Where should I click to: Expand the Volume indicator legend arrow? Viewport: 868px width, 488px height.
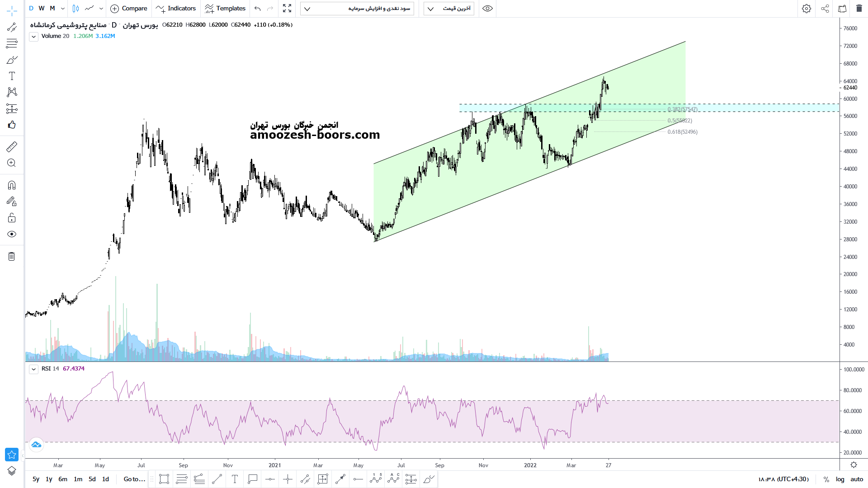click(x=33, y=37)
